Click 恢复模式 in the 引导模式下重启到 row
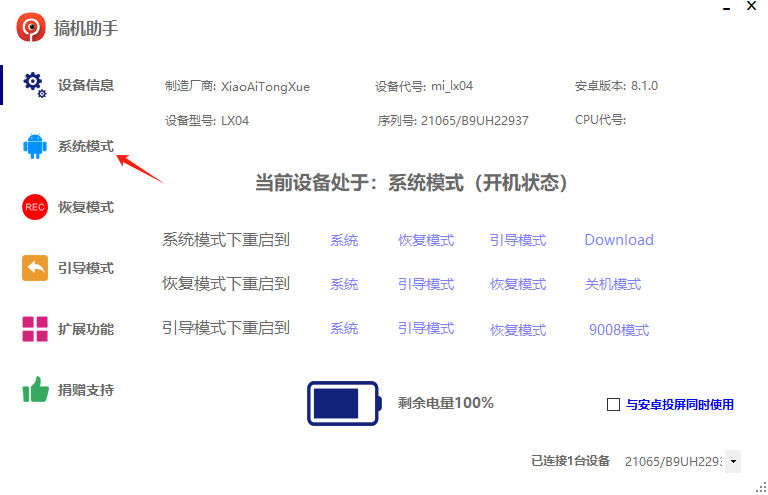Image resolution: width=768 pixels, height=495 pixels. (518, 330)
